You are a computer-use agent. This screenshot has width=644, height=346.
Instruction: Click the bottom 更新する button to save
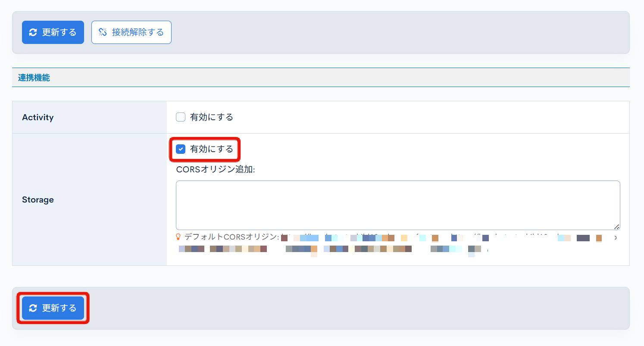tap(53, 308)
